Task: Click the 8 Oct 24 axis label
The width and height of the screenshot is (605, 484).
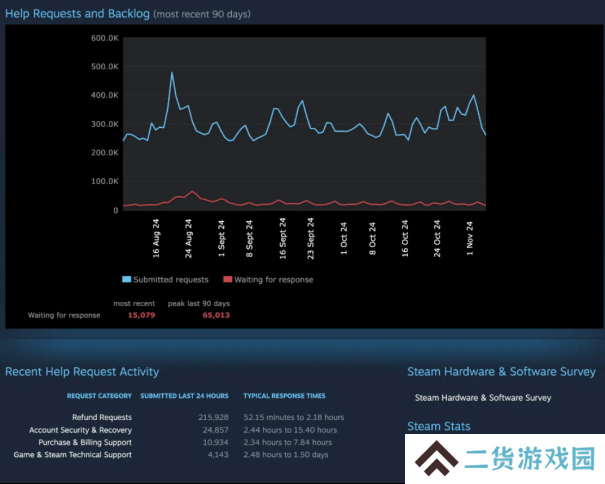Action: (x=372, y=239)
